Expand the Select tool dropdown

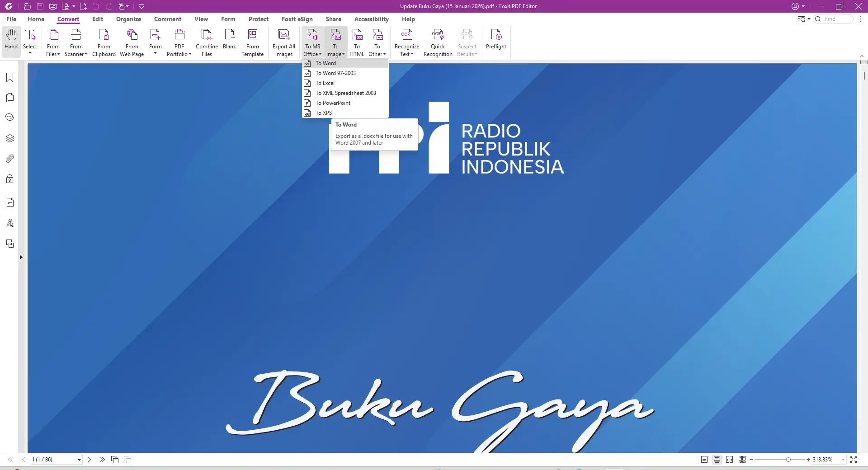[30, 53]
